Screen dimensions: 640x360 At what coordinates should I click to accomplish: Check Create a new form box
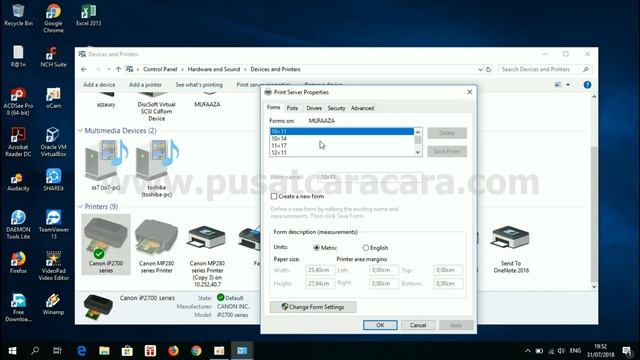pyautogui.click(x=274, y=196)
